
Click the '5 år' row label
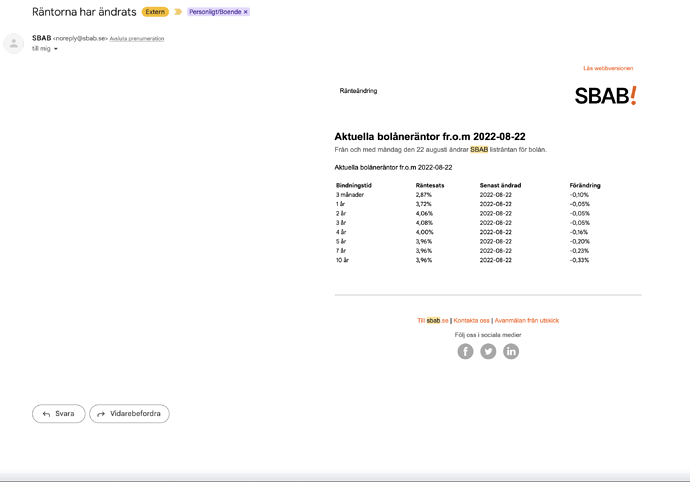pyautogui.click(x=341, y=241)
